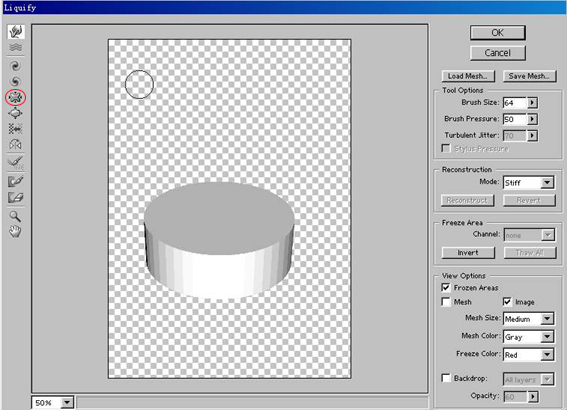
Task: Click the Brush Pressure input field
Action: click(515, 119)
